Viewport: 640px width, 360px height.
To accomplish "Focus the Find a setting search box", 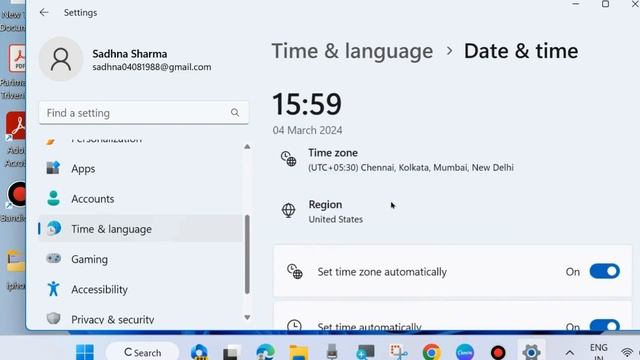I will click(x=144, y=113).
